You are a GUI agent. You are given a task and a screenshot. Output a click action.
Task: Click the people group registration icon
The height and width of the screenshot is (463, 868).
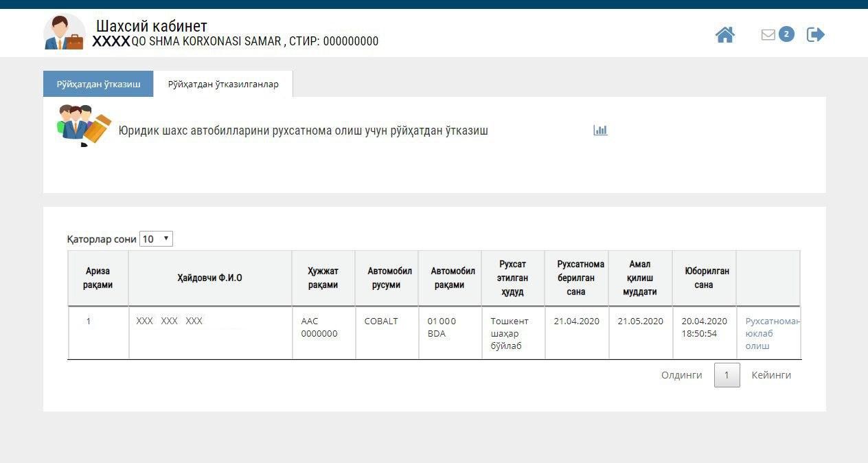[83, 125]
